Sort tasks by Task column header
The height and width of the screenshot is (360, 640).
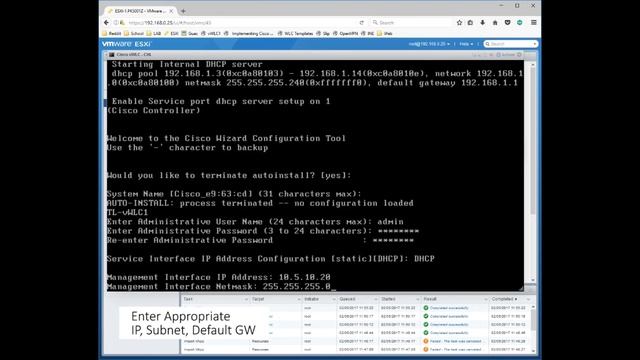point(188,299)
